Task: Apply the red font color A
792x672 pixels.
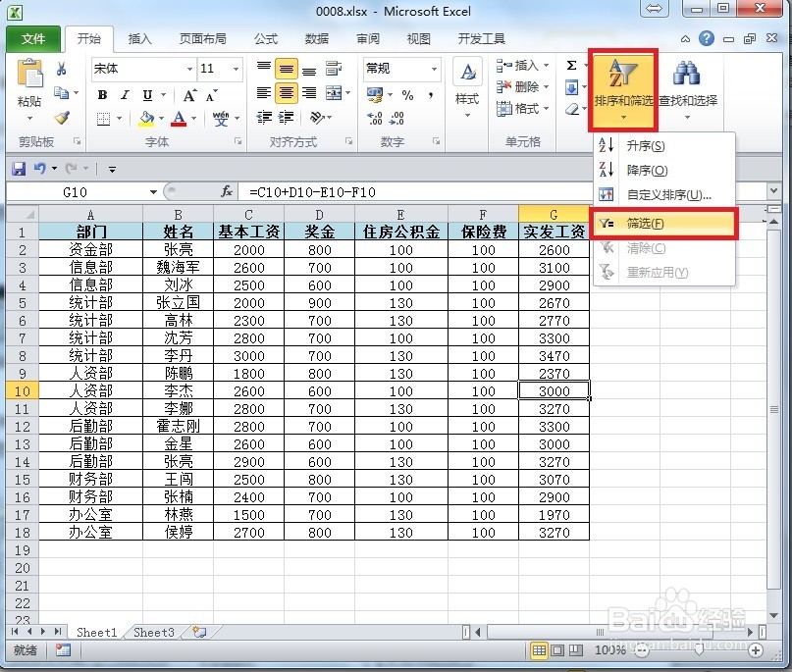Action: (x=179, y=119)
